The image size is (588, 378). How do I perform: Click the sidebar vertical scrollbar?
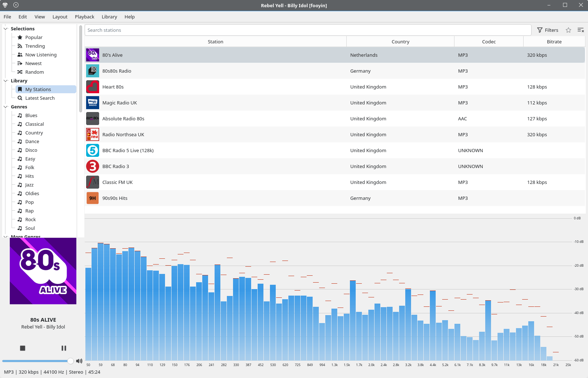(81, 69)
